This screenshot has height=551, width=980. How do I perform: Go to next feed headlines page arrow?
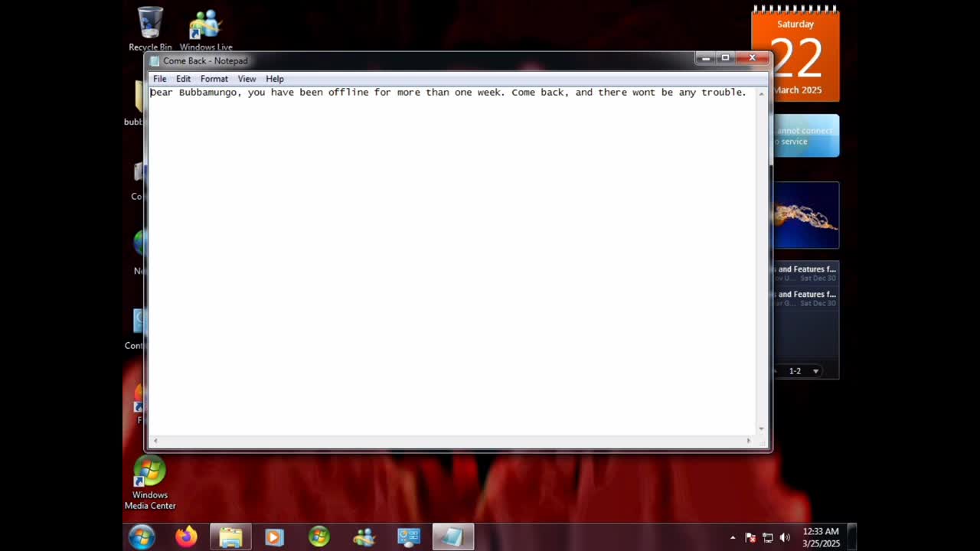point(815,371)
